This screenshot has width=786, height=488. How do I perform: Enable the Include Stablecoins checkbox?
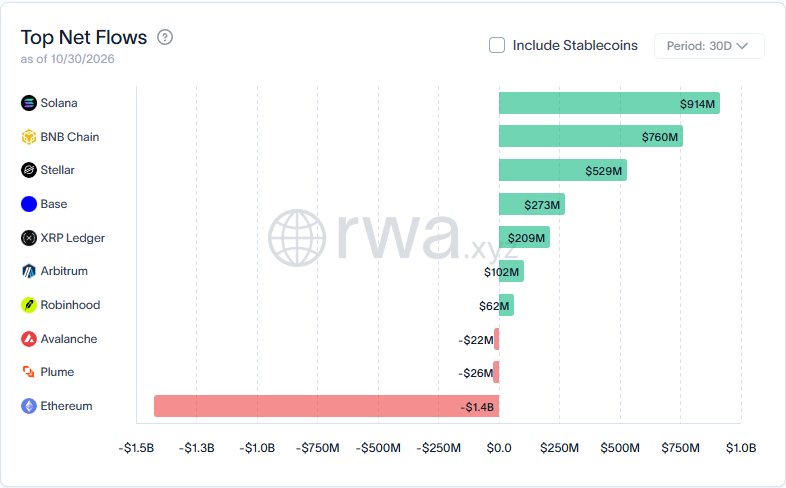tap(497, 45)
